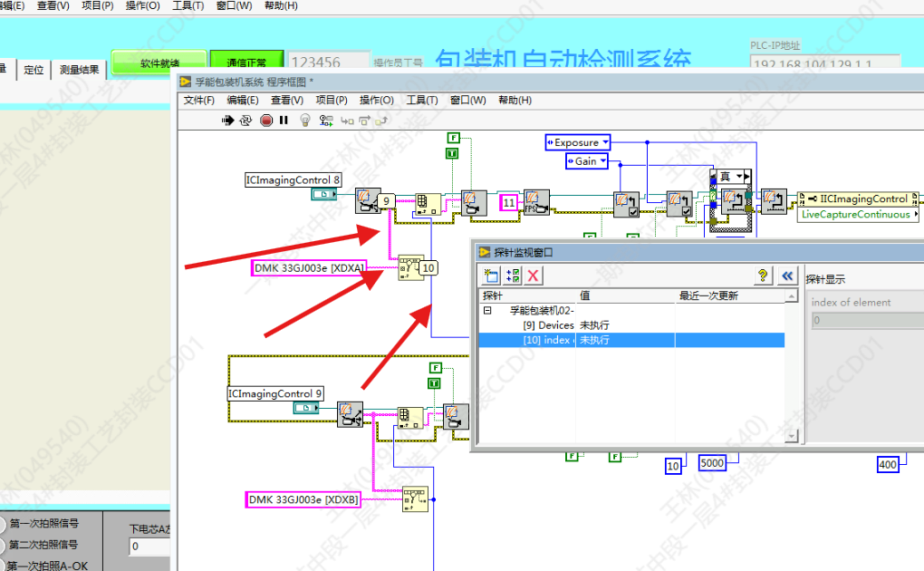Toggle the T boolean constant above ICImagingControl 8 row
924x571 pixels.
tap(452, 153)
